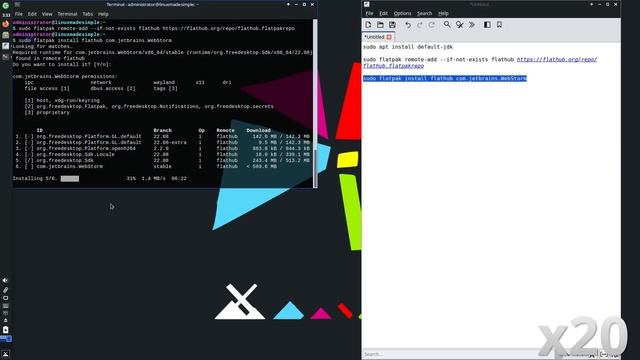Click the 'Installing 5/6' progress bar in Terminal
The width and height of the screenshot is (640, 360).
70,179
